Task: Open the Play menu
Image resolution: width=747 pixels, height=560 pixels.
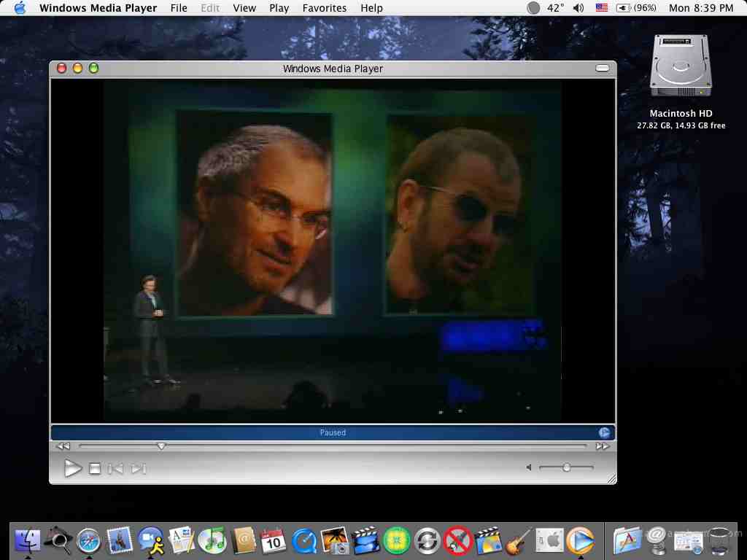Action: pos(279,8)
